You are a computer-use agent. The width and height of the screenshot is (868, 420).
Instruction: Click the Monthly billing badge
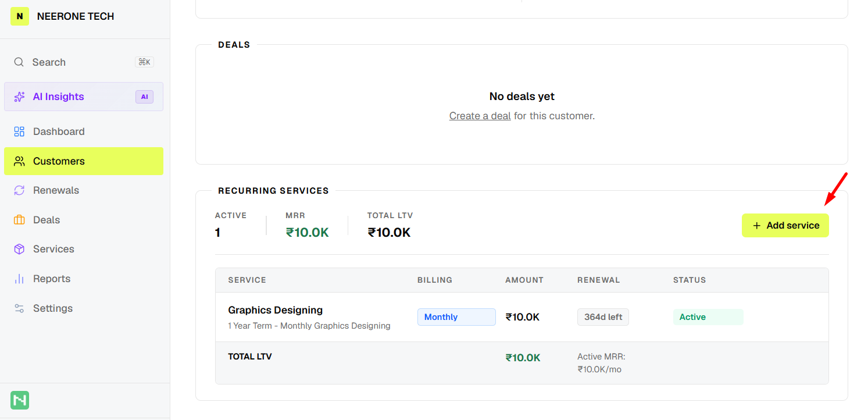456,317
